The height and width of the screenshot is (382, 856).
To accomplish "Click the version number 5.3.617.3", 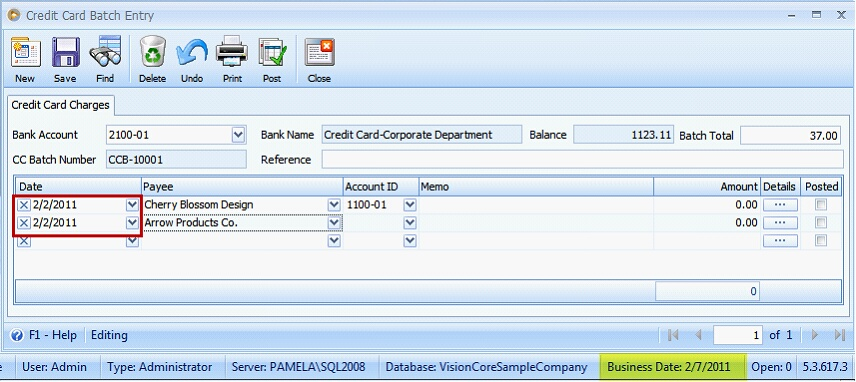I will [x=825, y=367].
